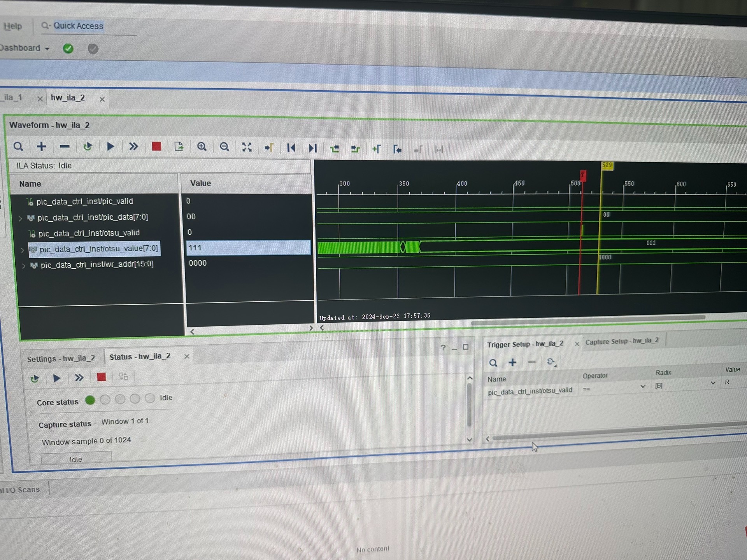The height and width of the screenshot is (560, 747).
Task: Open the Operator dropdown for otsu_valid trigger
Action: click(642, 387)
